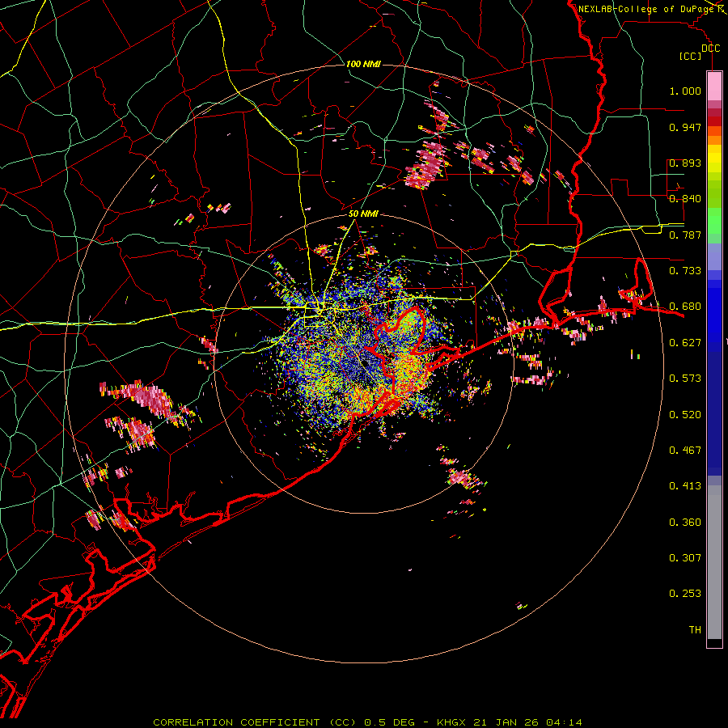Screen dimensions: 728x728
Task: Select the 1.000 scale value
Action: (x=685, y=91)
